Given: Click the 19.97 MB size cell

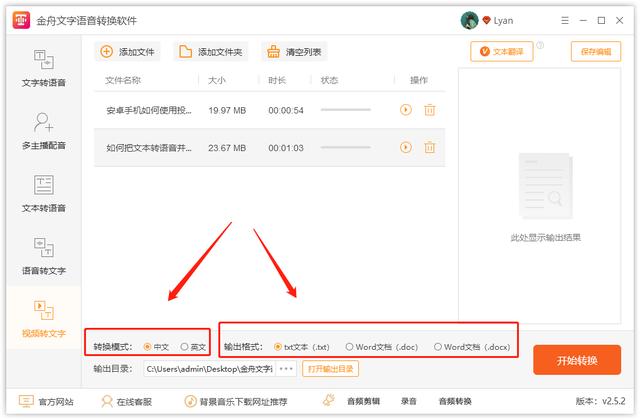Looking at the screenshot, I should tap(227, 110).
